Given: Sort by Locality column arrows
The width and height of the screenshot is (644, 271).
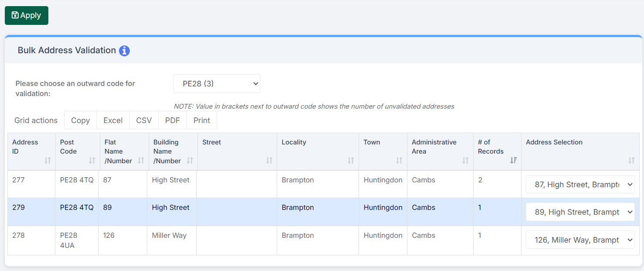Looking at the screenshot, I should 351,161.
